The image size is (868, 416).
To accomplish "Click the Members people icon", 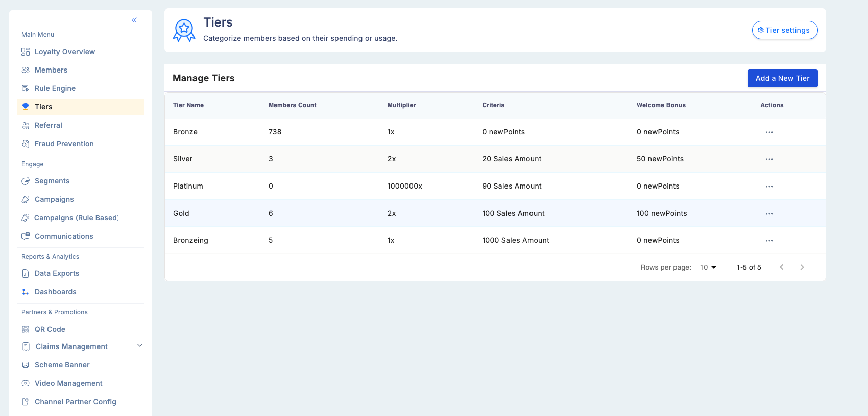I will (26, 70).
